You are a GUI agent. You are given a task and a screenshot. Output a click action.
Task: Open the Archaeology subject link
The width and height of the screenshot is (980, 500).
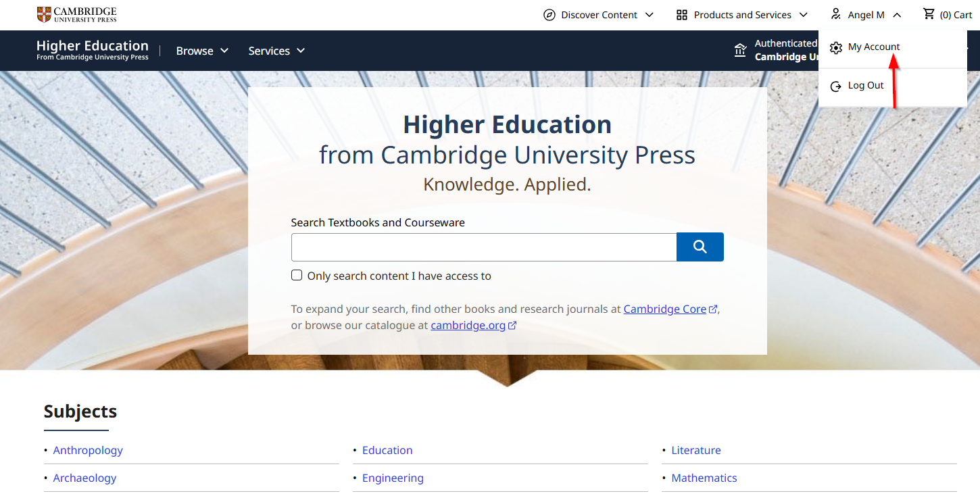84,478
